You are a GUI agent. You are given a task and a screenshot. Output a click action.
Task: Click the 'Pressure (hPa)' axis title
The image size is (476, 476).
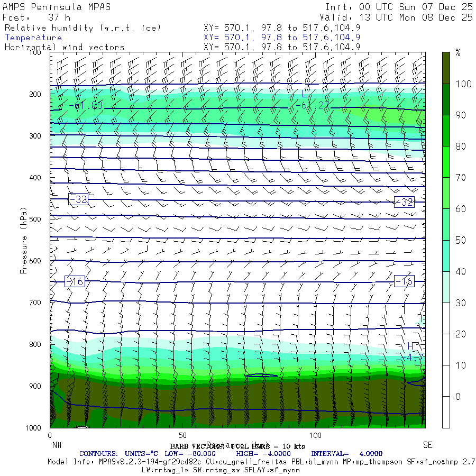click(23, 240)
